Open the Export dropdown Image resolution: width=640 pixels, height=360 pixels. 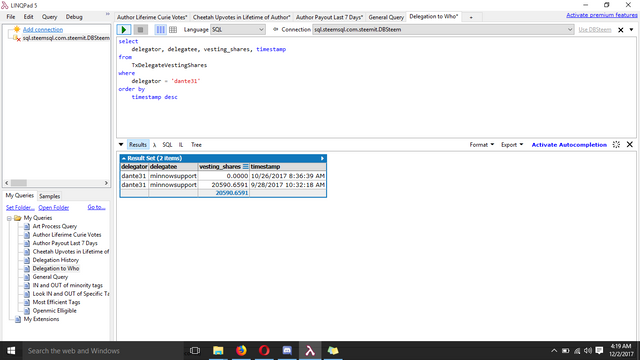tap(512, 144)
